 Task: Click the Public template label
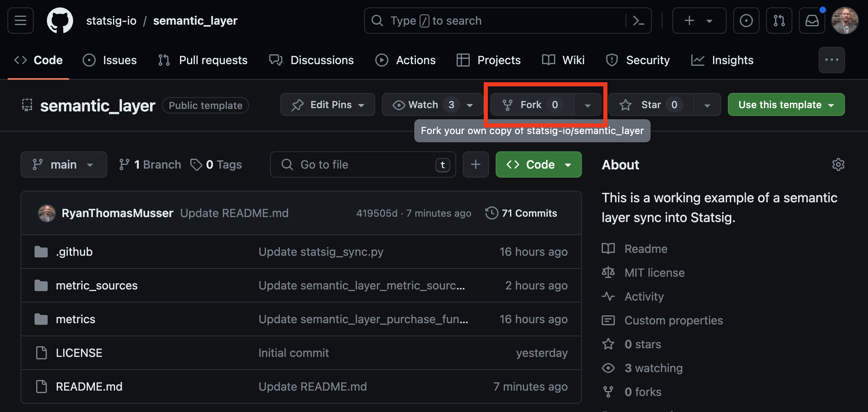coord(205,105)
